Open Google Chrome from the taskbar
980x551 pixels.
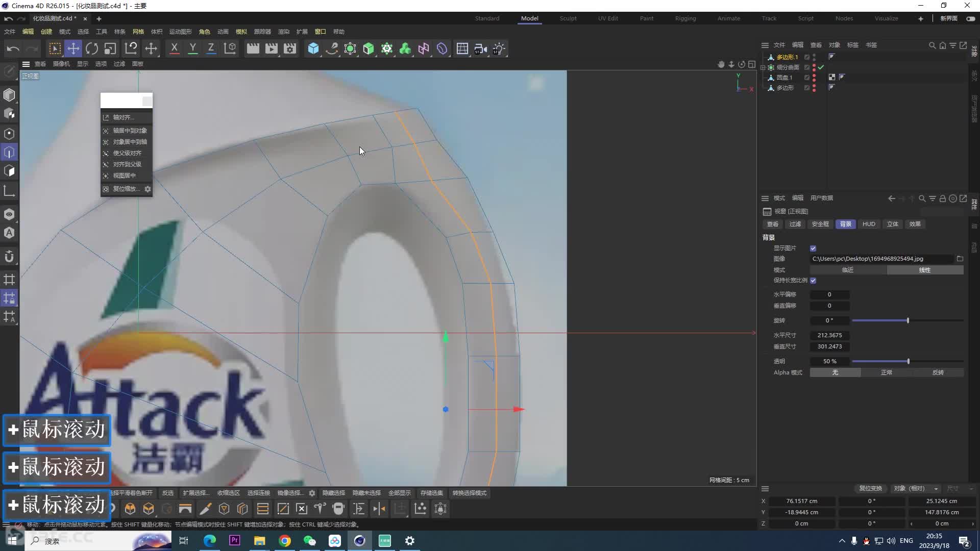(285, 541)
